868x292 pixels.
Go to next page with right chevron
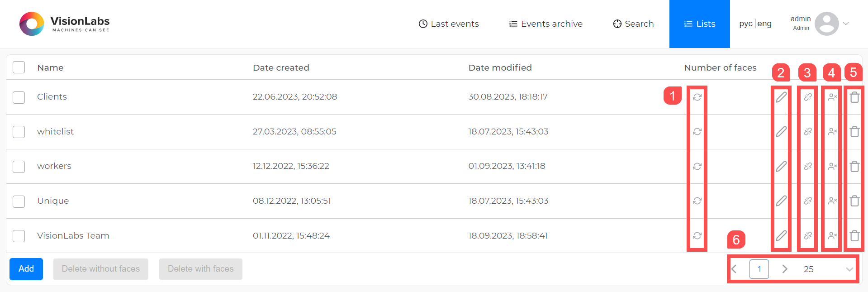coord(785,269)
